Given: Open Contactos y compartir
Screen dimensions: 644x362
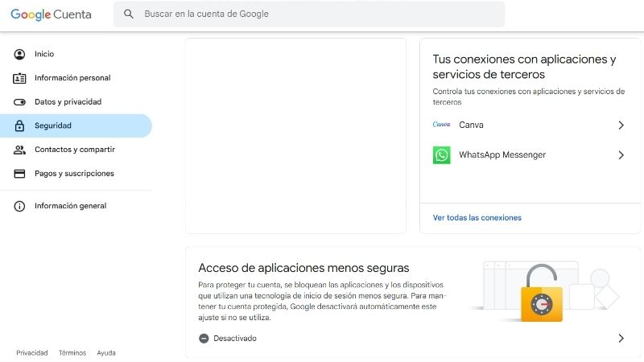Looking at the screenshot, I should (x=76, y=150).
